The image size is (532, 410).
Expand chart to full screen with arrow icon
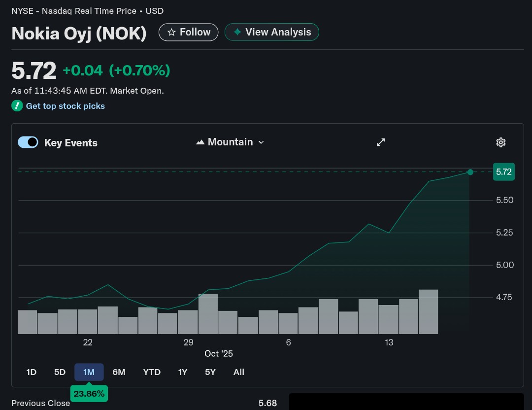[x=381, y=142]
